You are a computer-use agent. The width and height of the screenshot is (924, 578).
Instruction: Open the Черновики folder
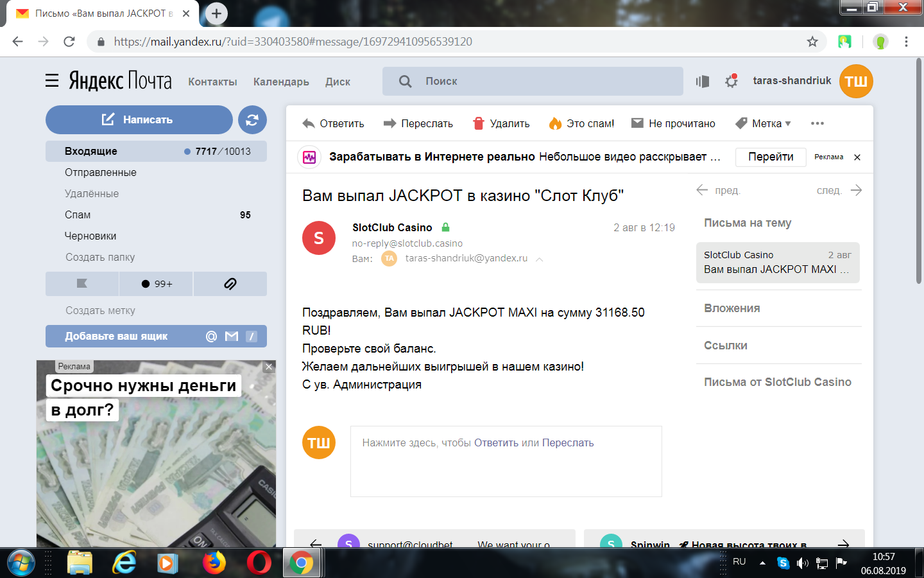[x=90, y=236]
